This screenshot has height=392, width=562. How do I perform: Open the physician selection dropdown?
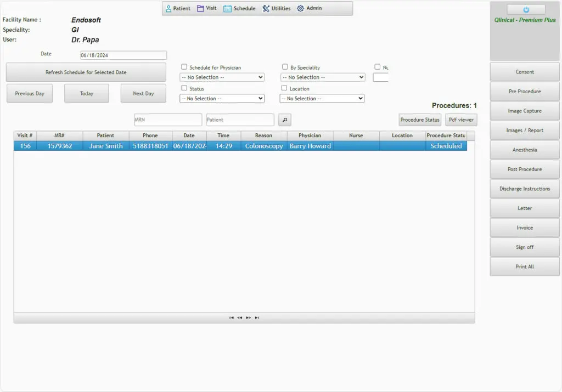click(x=222, y=77)
